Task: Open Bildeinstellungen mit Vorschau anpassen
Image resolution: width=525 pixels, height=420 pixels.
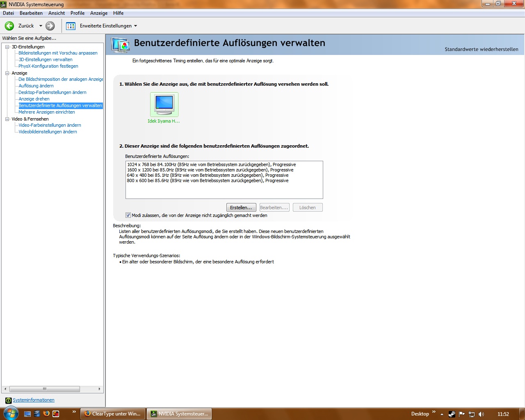Action: pos(58,53)
